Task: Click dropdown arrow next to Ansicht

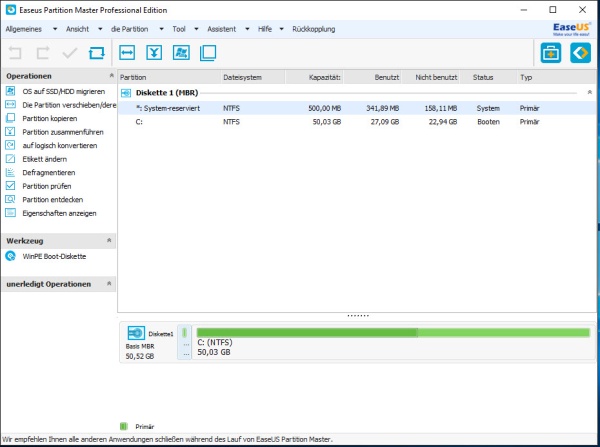Action: tap(100, 29)
